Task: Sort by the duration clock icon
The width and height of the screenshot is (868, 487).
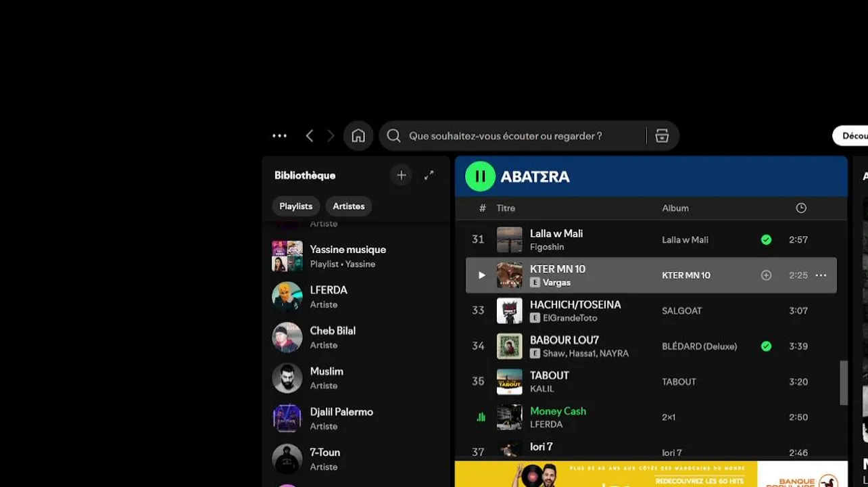Action: pyautogui.click(x=801, y=208)
